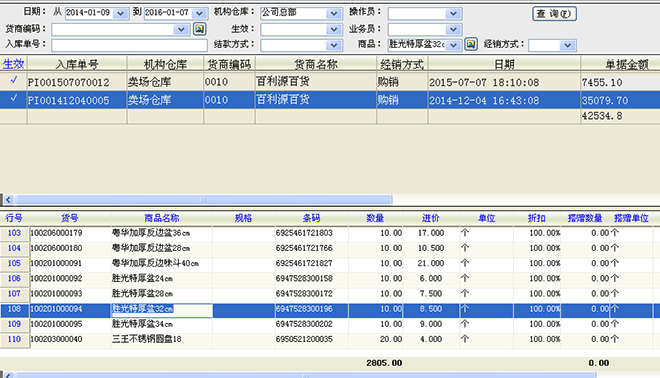Screen dimensions: 660x378
Task: Click total quantity 2805.00
Action: [384, 363]
